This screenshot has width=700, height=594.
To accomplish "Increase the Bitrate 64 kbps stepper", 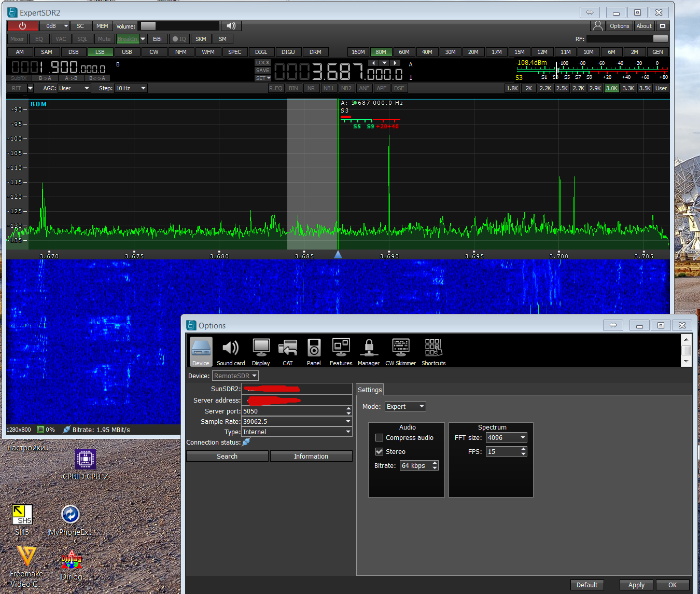I will coord(435,463).
